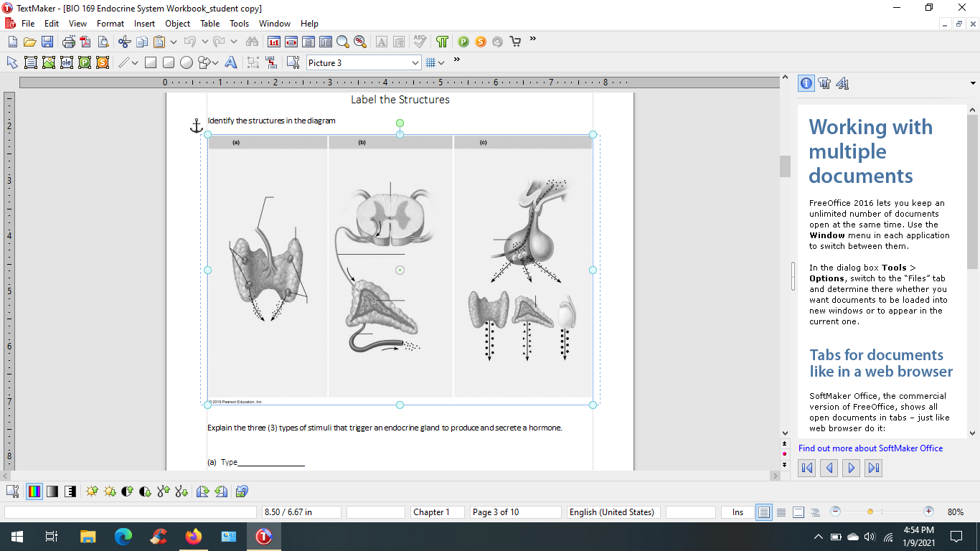Click the Export as PDF icon
The height and width of the screenshot is (551, 980).
click(85, 42)
